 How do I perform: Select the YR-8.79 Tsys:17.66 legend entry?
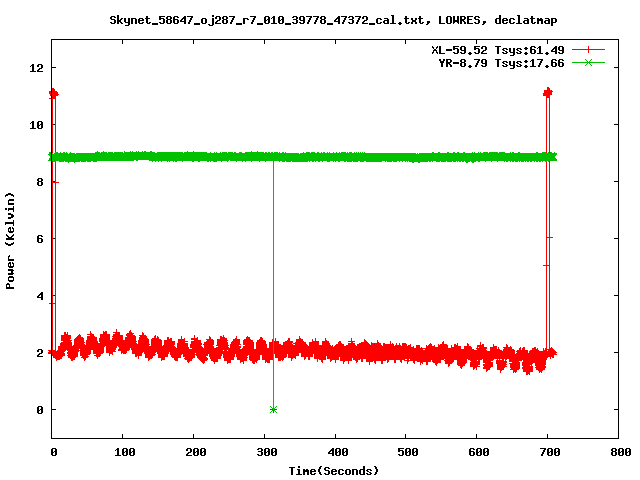[501, 63]
